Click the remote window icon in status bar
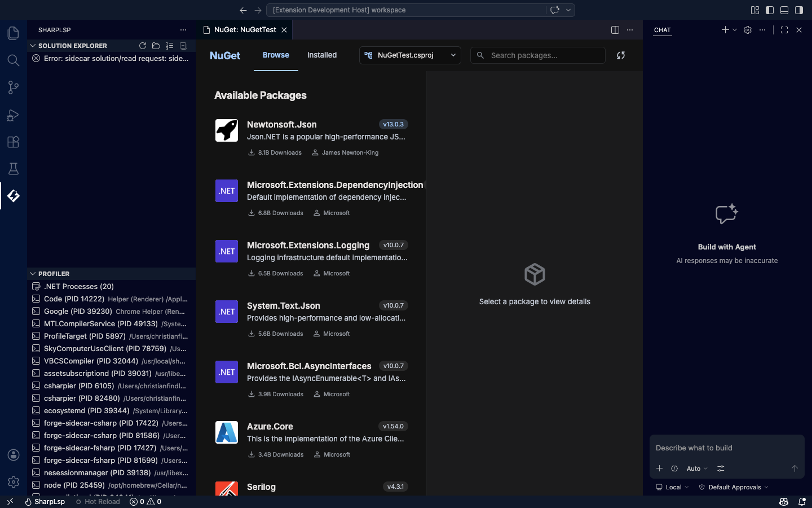The width and height of the screenshot is (812, 508). [x=10, y=502]
